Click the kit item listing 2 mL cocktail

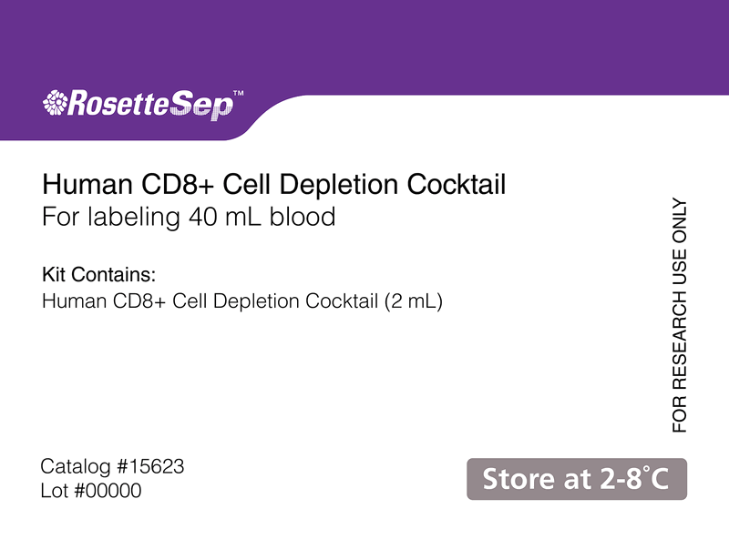tap(242, 301)
